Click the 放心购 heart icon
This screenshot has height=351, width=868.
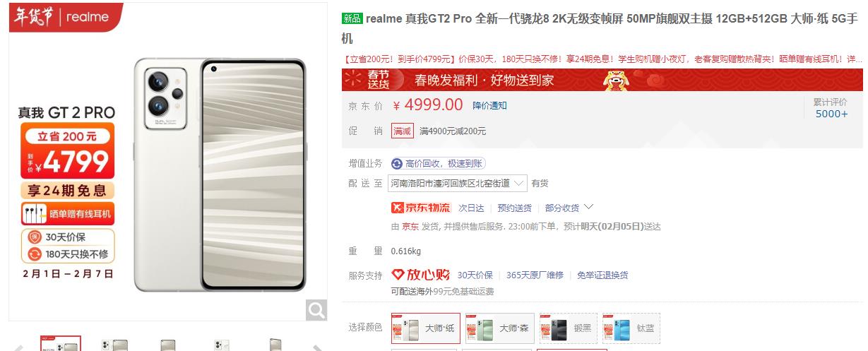398,275
